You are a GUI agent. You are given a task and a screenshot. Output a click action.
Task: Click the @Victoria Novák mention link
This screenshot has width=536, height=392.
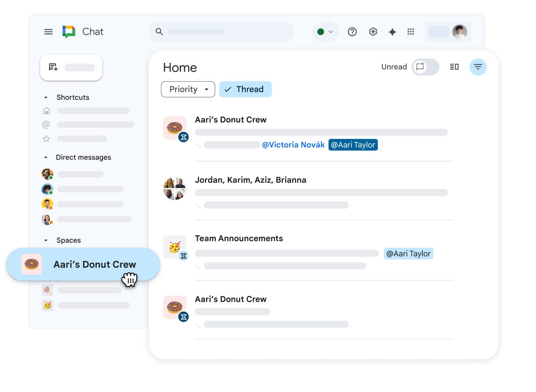(293, 145)
